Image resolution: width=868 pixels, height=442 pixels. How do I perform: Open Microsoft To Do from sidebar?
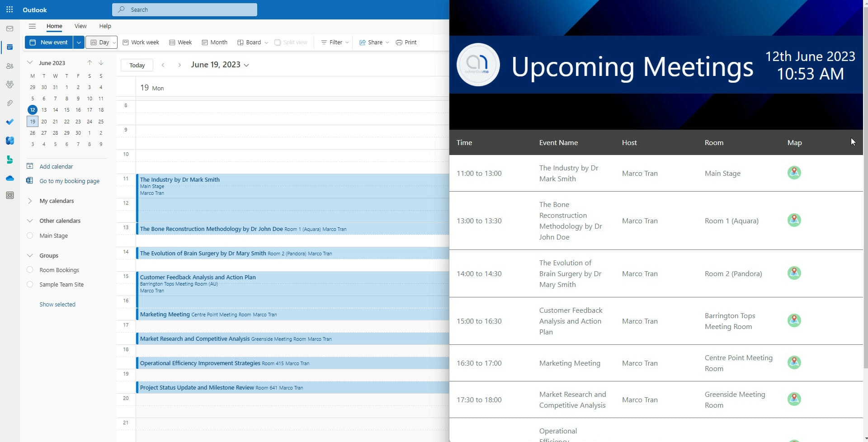tap(9, 122)
